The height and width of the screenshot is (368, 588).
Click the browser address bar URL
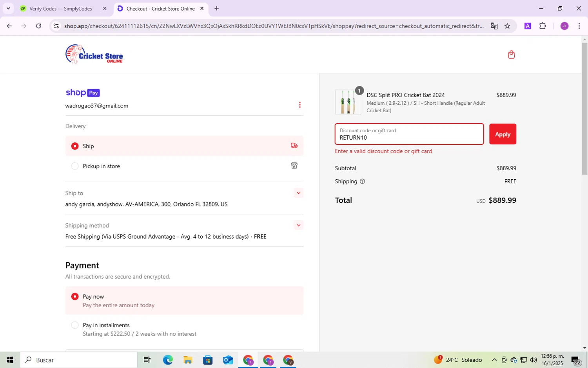(x=274, y=26)
